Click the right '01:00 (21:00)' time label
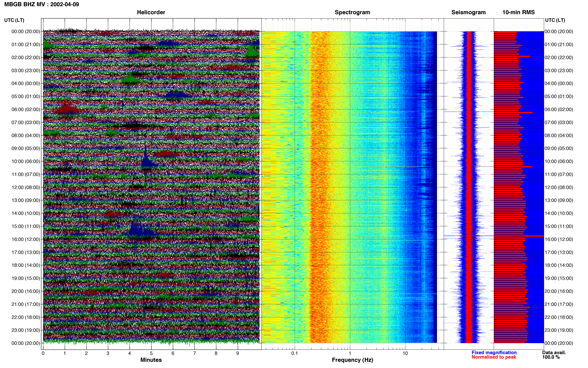588x368 pixels. tap(559, 45)
